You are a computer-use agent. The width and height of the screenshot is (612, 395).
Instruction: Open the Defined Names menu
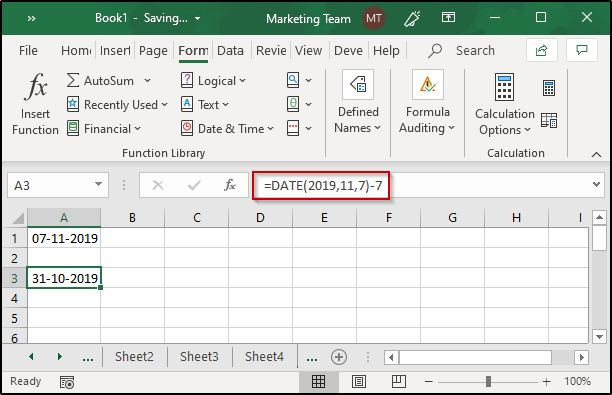[358, 102]
